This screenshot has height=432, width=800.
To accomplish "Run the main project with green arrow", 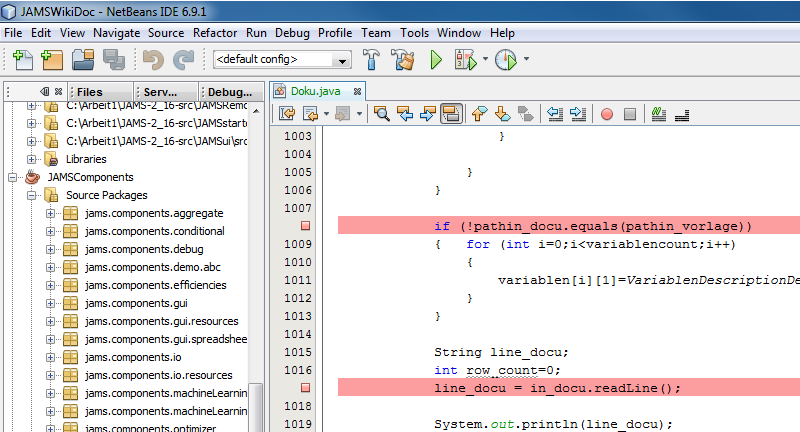I will [x=436, y=60].
